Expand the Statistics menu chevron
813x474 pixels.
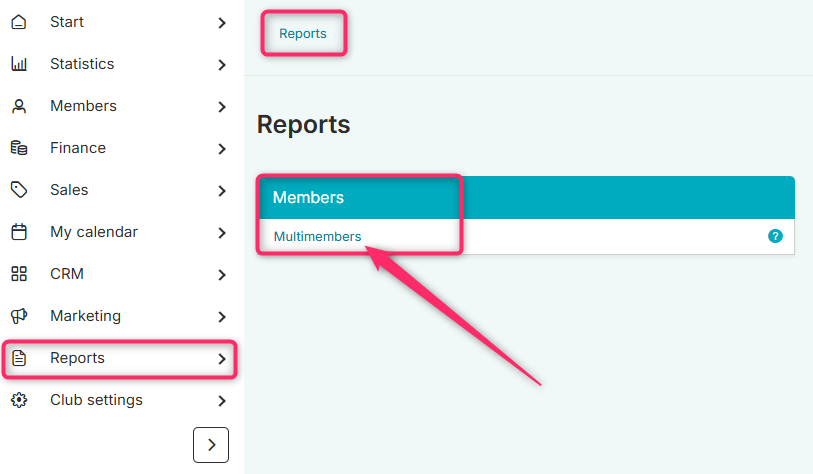tap(222, 65)
